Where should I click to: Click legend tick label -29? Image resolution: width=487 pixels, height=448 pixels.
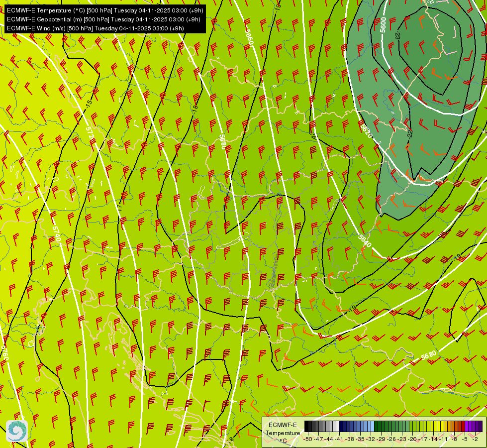382,439
